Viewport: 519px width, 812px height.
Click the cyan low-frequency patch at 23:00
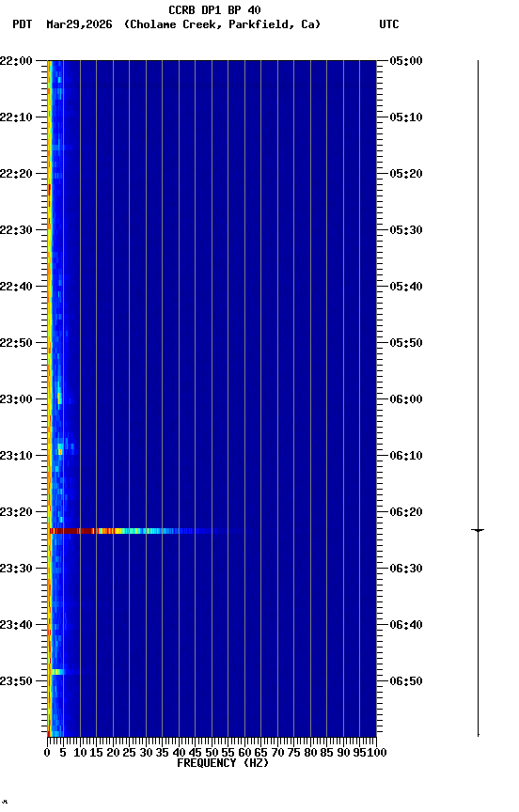(x=59, y=398)
